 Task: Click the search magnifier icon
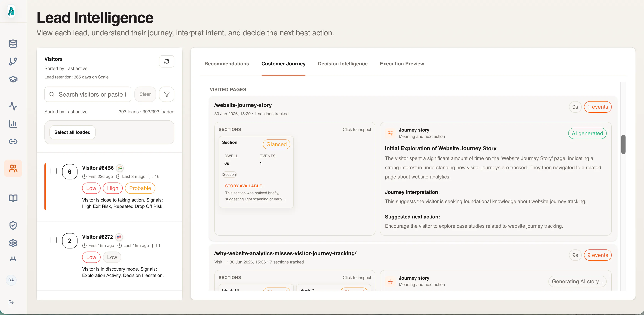pos(52,94)
